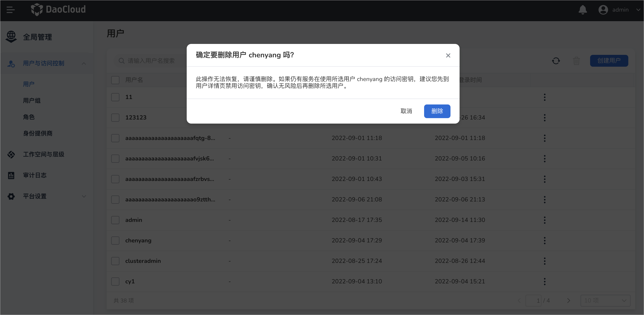Viewport: 644px width, 315px height.
Task: Confirm with the 删除 button
Action: [x=437, y=111]
